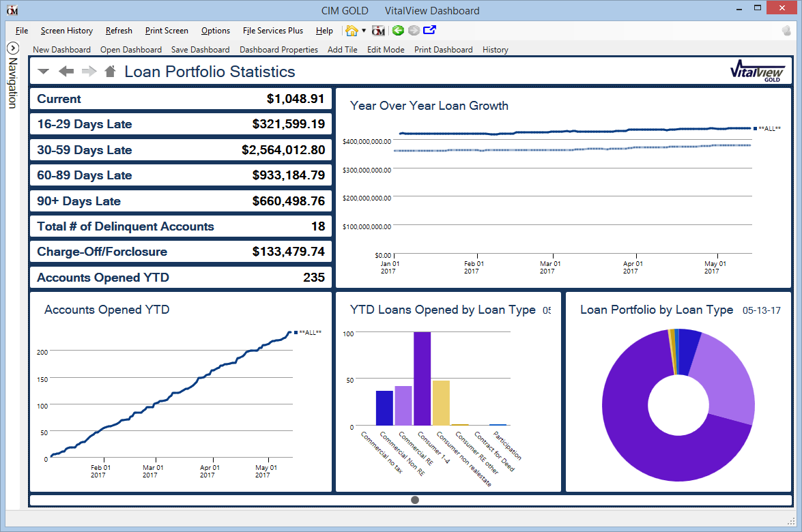This screenshot has height=532, width=802.
Task: Click the 90+ Days Late tile
Action: point(181,201)
